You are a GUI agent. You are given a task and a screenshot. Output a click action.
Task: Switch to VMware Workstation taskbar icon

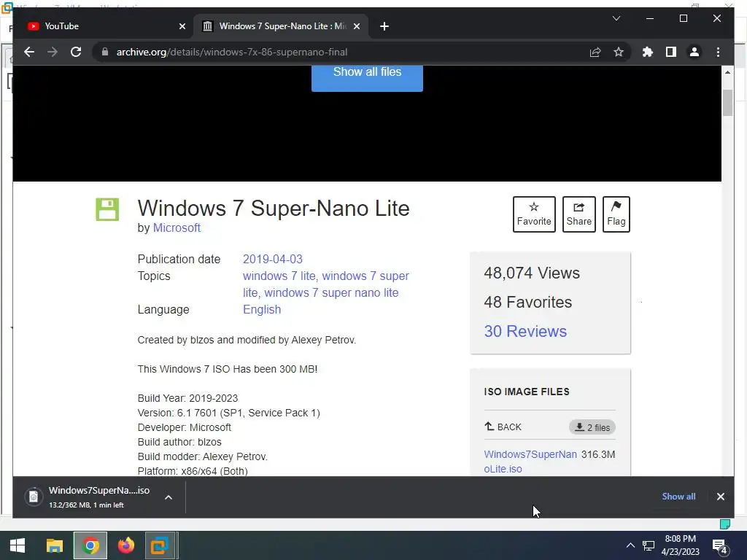point(160,545)
